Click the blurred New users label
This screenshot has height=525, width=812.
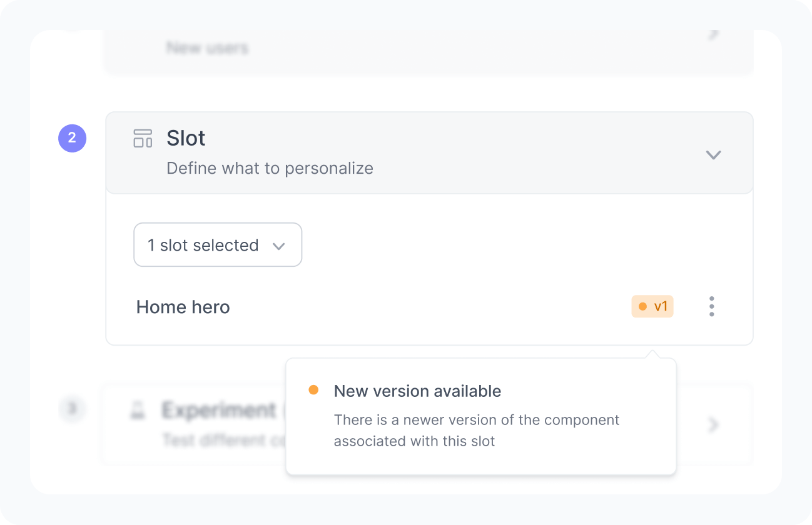[x=207, y=48]
